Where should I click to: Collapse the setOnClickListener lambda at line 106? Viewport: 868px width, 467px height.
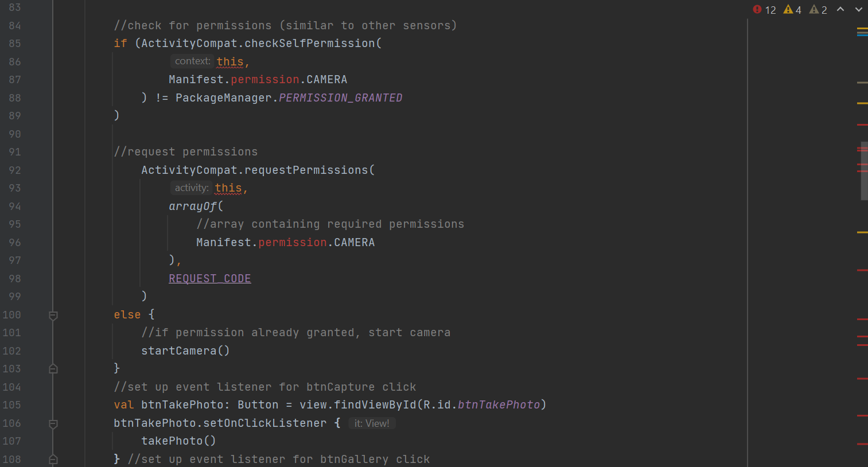53,423
